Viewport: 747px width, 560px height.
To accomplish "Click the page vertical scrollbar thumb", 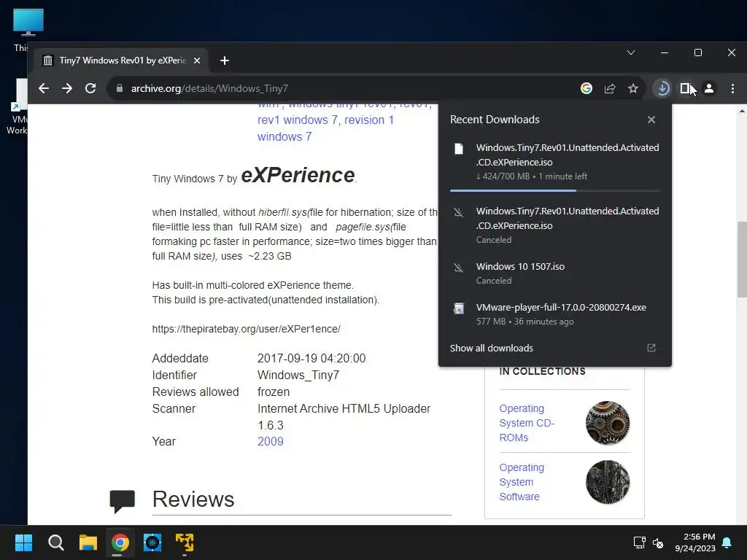I will (742, 260).
